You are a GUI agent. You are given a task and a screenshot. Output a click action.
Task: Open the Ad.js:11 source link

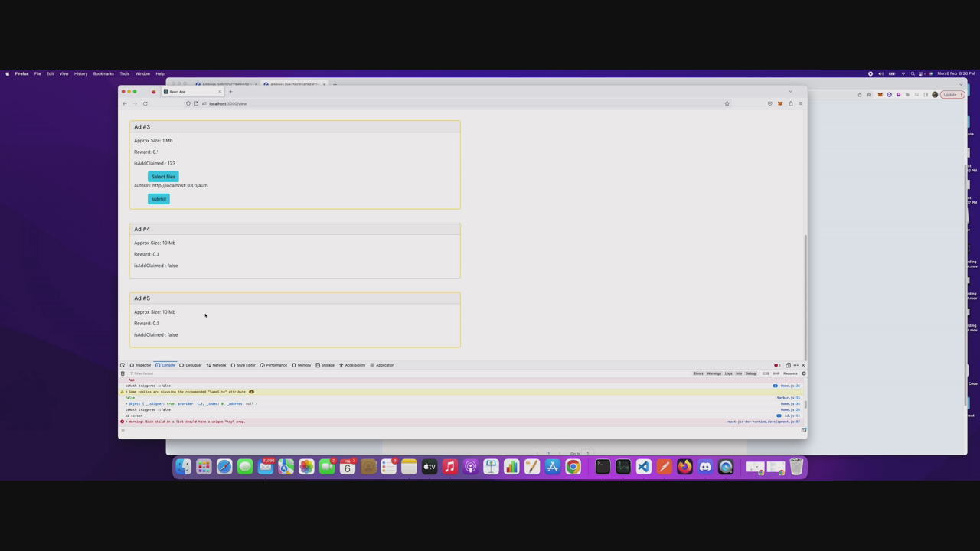pos(792,416)
